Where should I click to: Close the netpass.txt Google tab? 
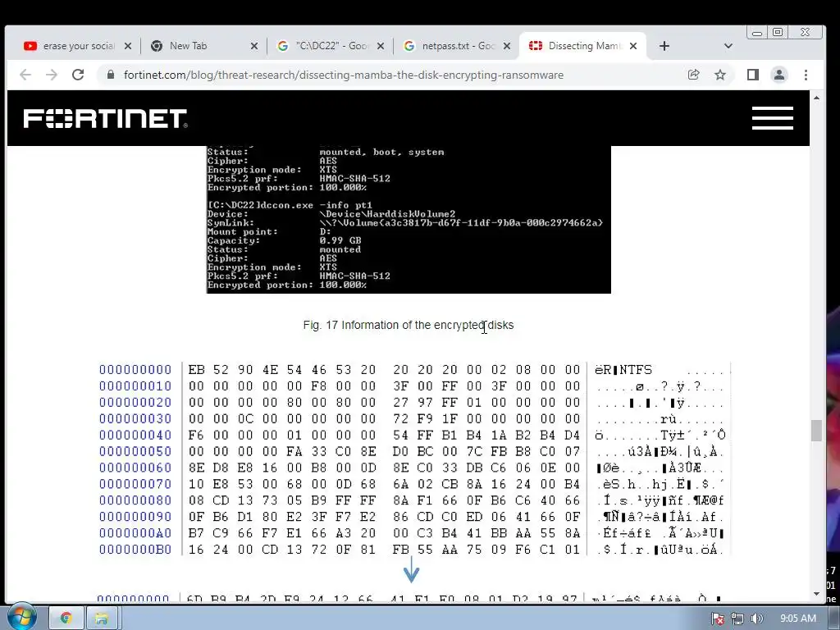pyautogui.click(x=507, y=46)
